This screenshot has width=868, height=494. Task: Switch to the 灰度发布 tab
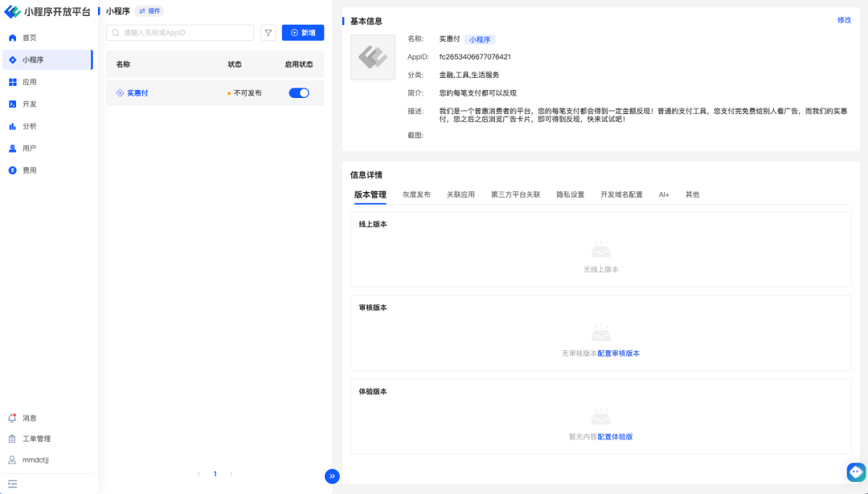click(x=416, y=194)
